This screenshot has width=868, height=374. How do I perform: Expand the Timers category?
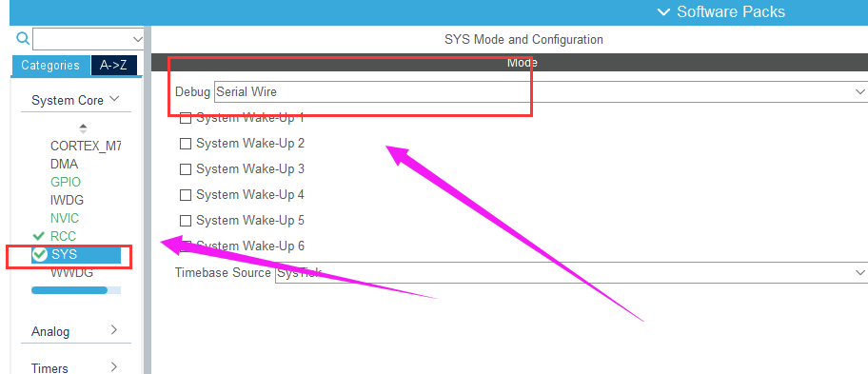click(75, 367)
